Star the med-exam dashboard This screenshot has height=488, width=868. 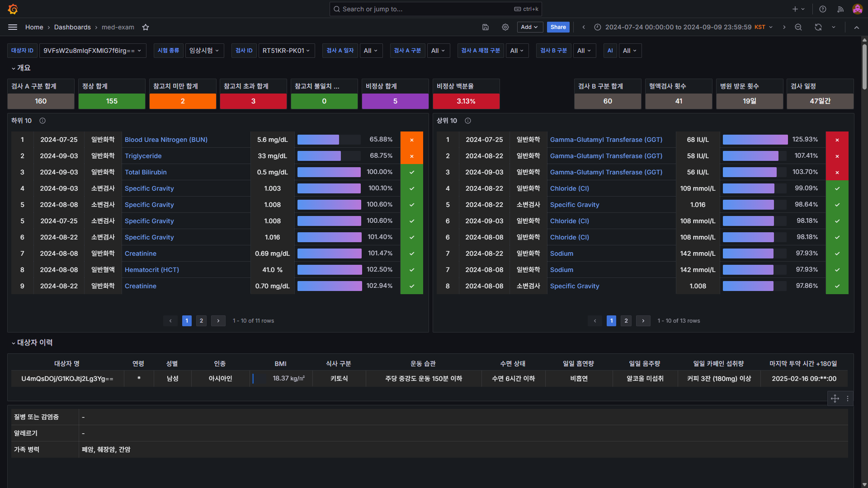146,27
